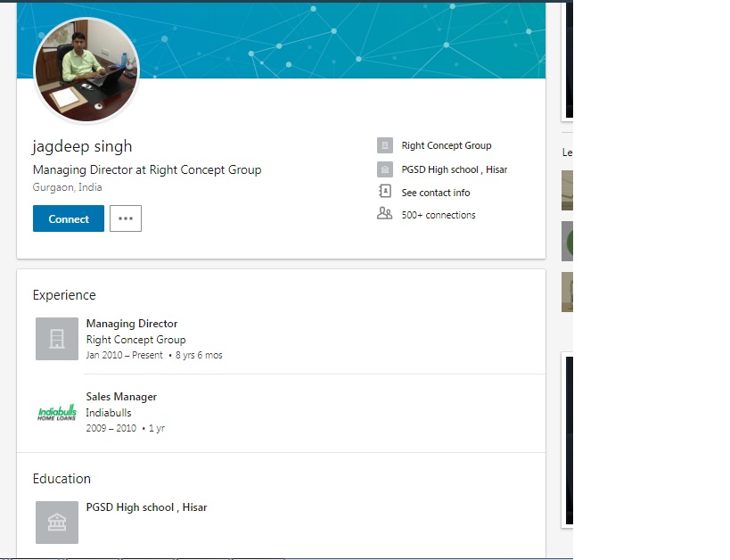This screenshot has width=730, height=560.
Task: Open PGSD High school, Hisar in the Education section
Action: 147,506
